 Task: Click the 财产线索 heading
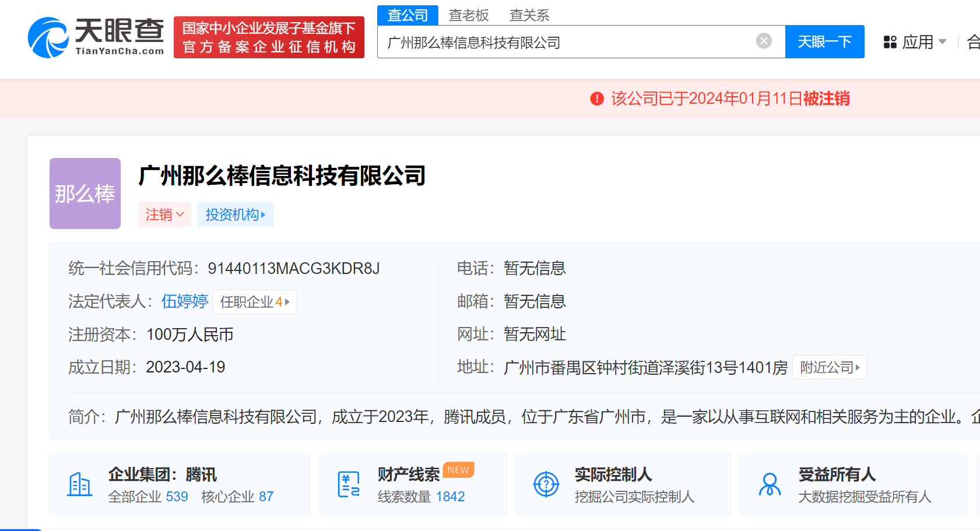point(409,474)
